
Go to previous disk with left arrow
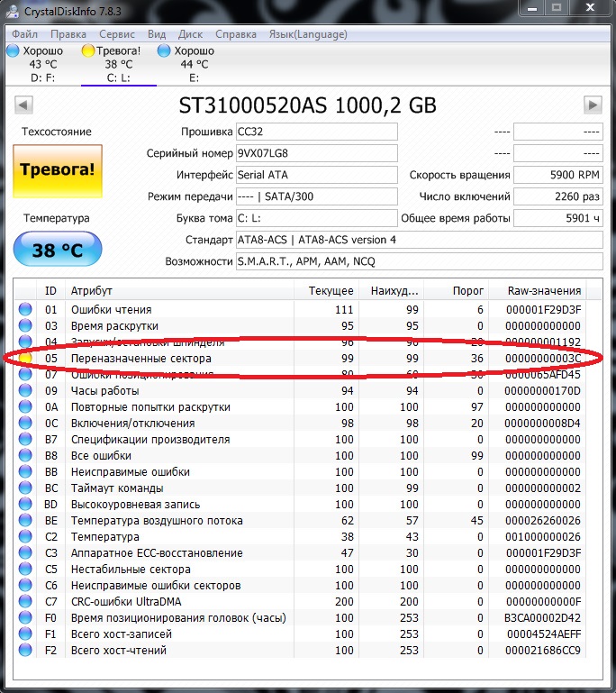pyautogui.click(x=23, y=105)
